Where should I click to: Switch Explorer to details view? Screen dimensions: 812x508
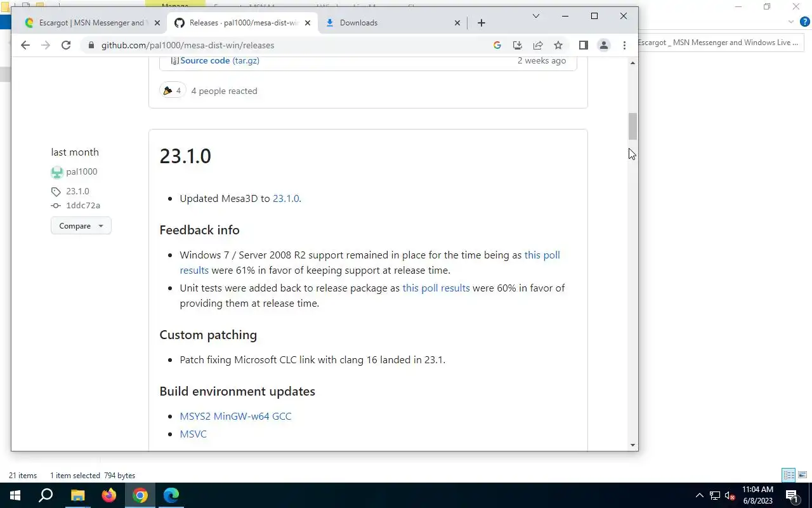789,475
